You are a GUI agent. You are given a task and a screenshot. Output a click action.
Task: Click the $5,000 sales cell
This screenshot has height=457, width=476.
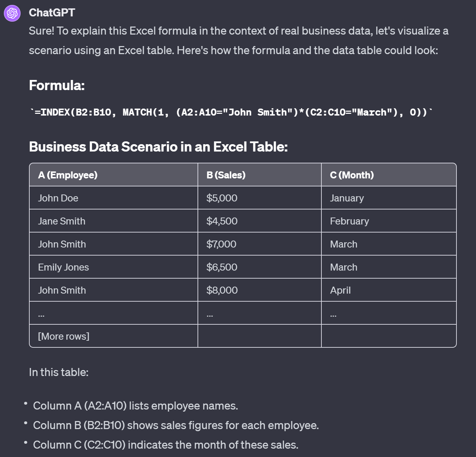[222, 198]
